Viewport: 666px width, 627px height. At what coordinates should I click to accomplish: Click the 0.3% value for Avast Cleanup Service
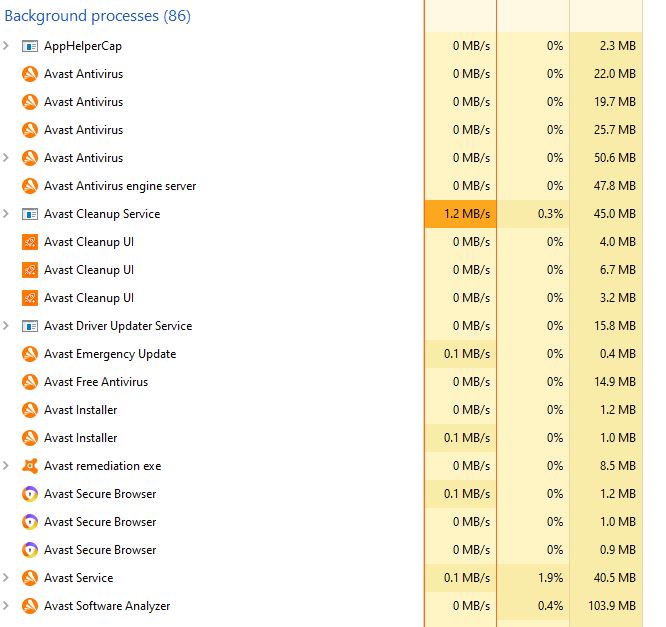pyautogui.click(x=550, y=214)
